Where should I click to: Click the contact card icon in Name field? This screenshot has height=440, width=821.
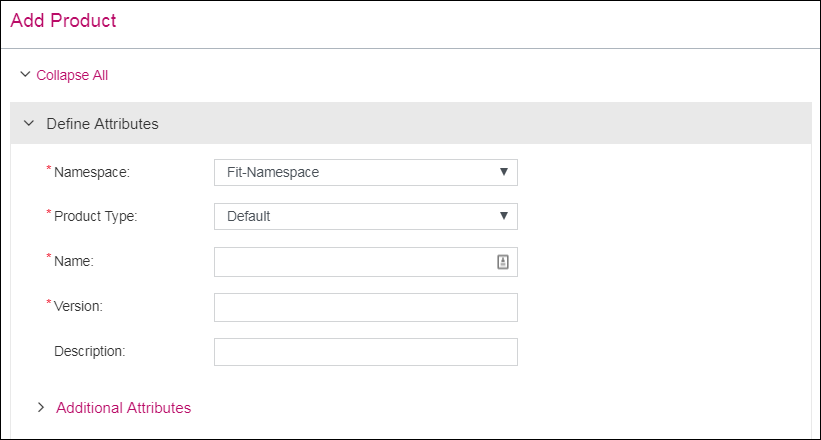click(503, 261)
